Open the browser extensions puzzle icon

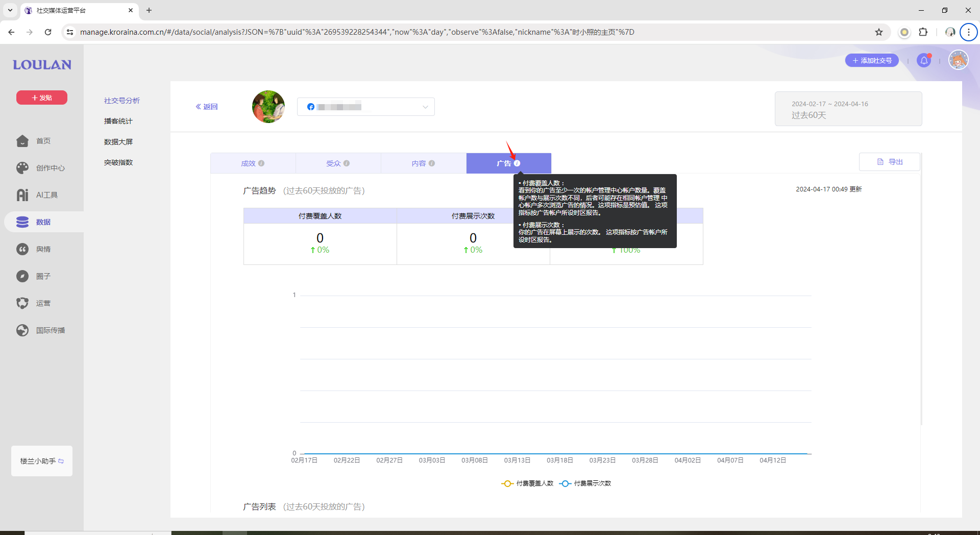[923, 32]
